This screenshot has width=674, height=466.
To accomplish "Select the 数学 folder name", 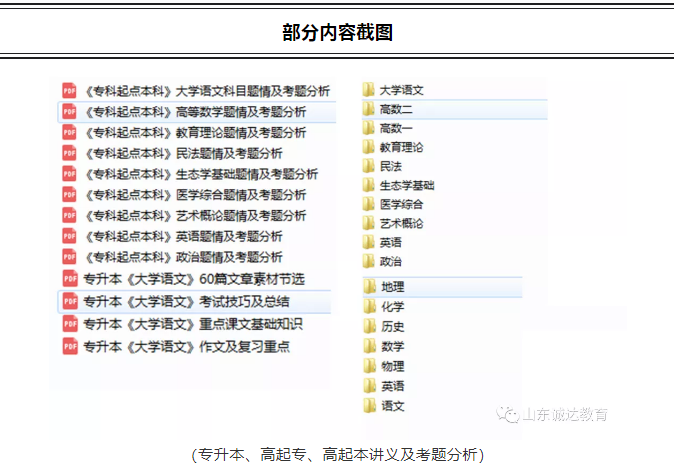I will pos(392,346).
